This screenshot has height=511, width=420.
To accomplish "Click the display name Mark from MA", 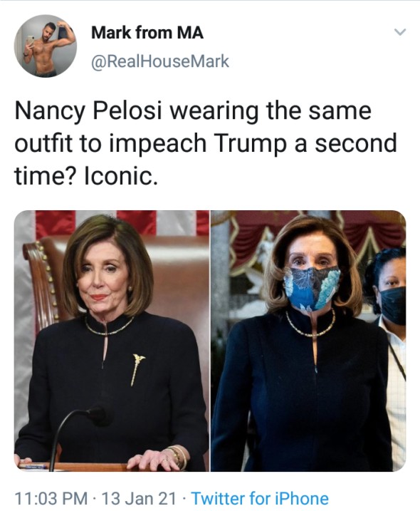I will tap(147, 33).
